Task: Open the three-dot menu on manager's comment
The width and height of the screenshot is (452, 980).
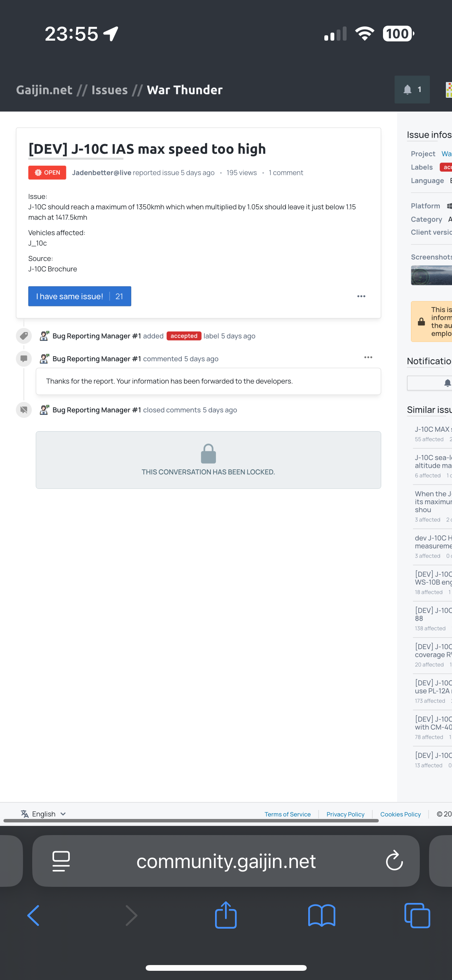Action: [x=368, y=357]
